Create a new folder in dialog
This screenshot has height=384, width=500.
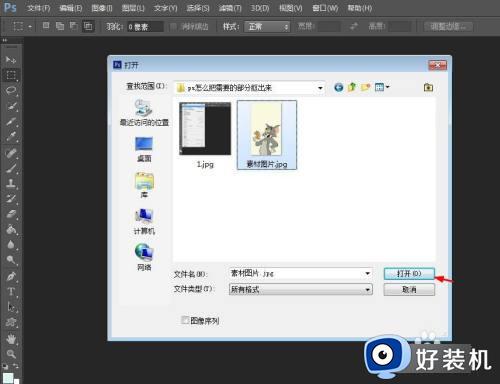tap(366, 88)
